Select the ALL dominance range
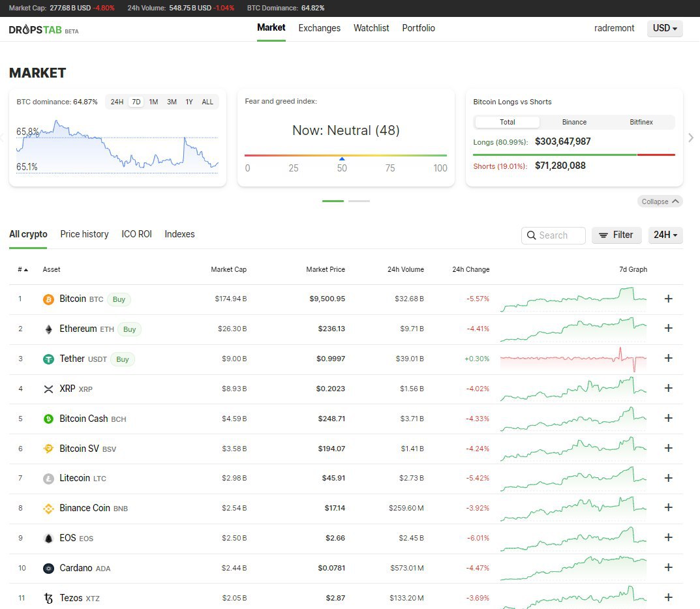This screenshot has width=700, height=609. (x=207, y=102)
